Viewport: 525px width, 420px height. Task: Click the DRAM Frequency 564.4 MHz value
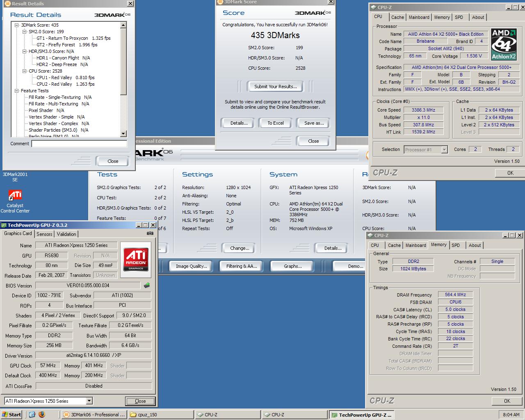(x=455, y=294)
